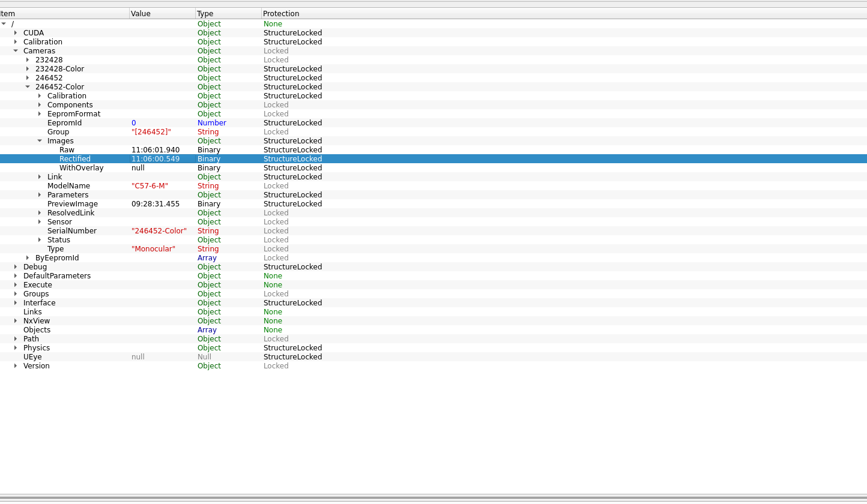This screenshot has width=867, height=504.
Task: Collapse the Images node
Action: (x=40, y=141)
